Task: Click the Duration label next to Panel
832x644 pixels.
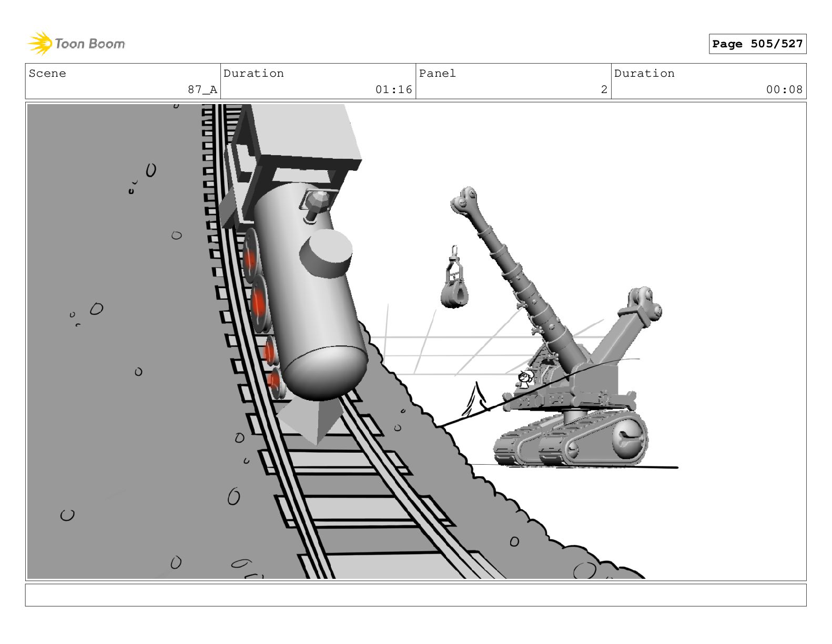Action: (x=644, y=74)
